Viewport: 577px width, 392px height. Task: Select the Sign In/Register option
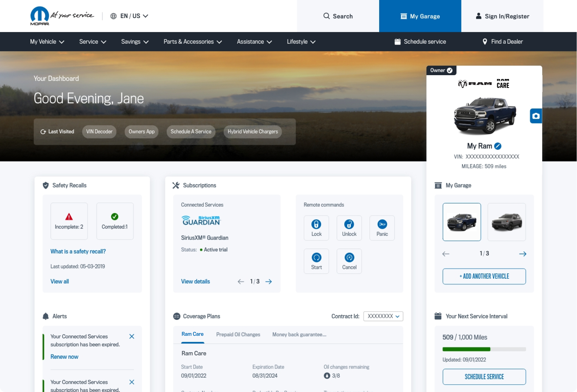(x=502, y=16)
